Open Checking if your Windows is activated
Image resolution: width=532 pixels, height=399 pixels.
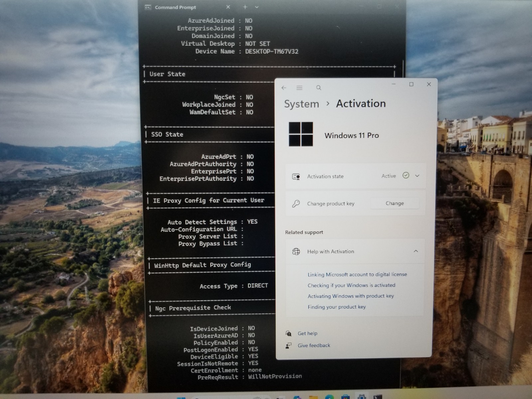[351, 285]
